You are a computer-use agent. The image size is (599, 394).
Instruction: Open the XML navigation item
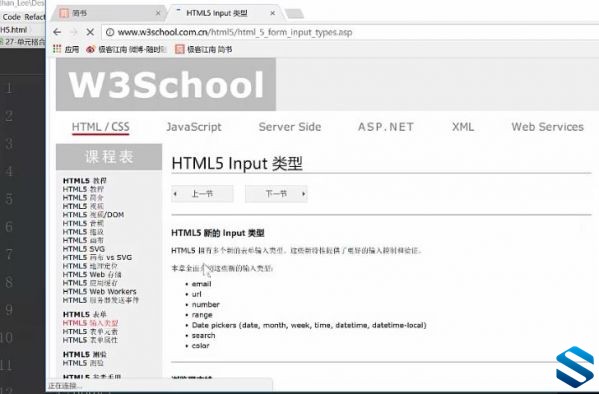[x=463, y=127]
